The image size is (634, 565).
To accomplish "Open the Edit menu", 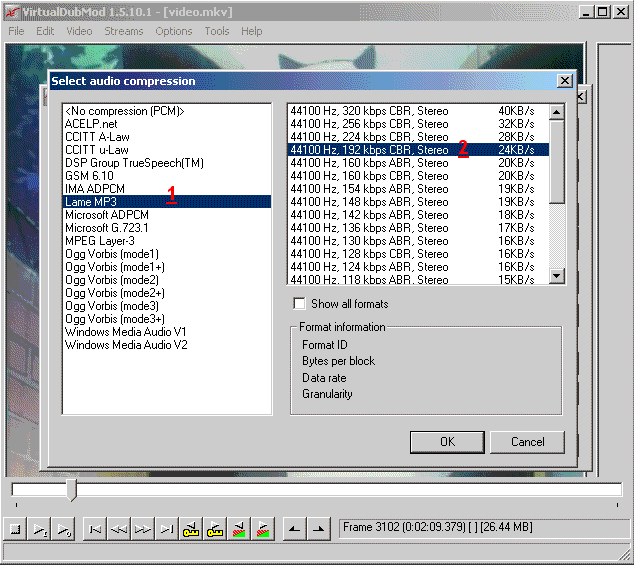I will pos(45,31).
